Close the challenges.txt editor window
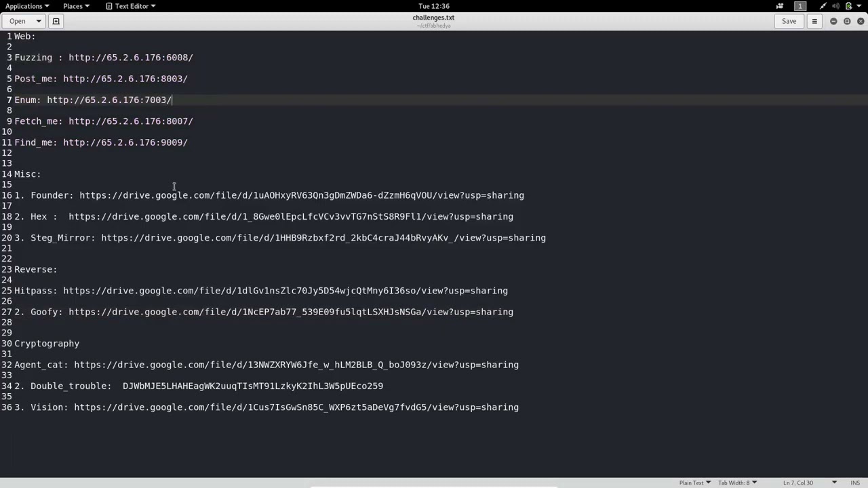 (x=861, y=21)
